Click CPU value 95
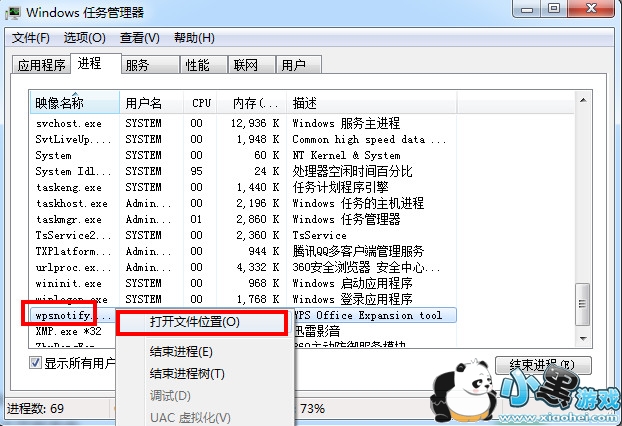 196,171
